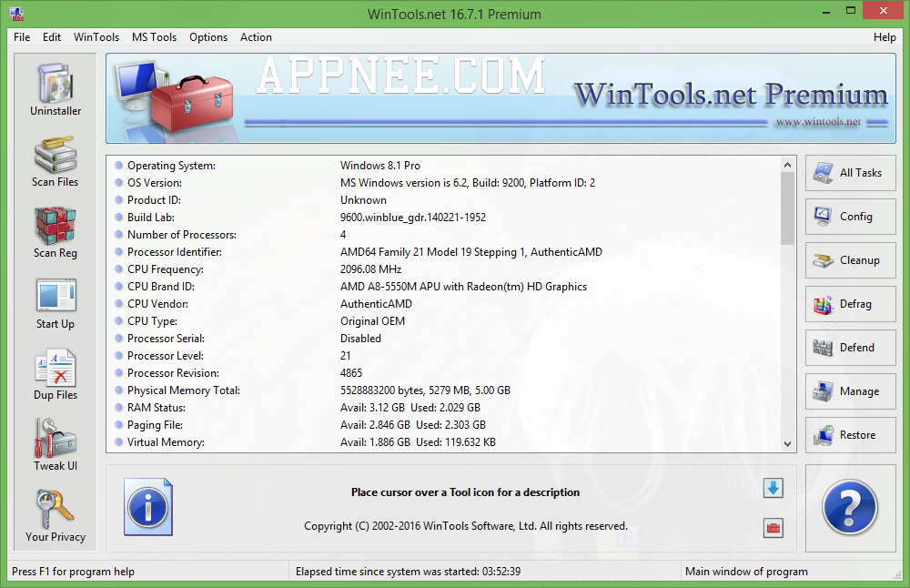This screenshot has height=588, width=910.
Task: Open the Edit menu
Action: (x=52, y=37)
